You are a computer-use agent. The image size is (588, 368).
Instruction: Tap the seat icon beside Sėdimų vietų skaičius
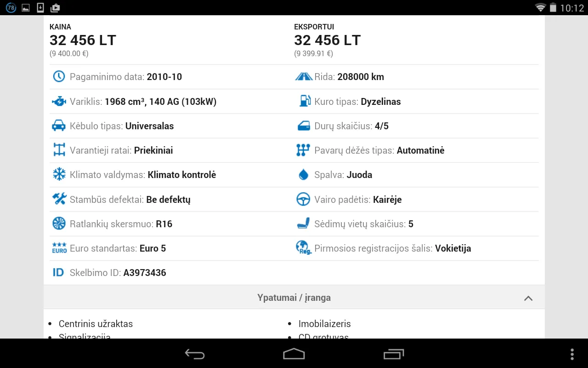click(x=303, y=224)
